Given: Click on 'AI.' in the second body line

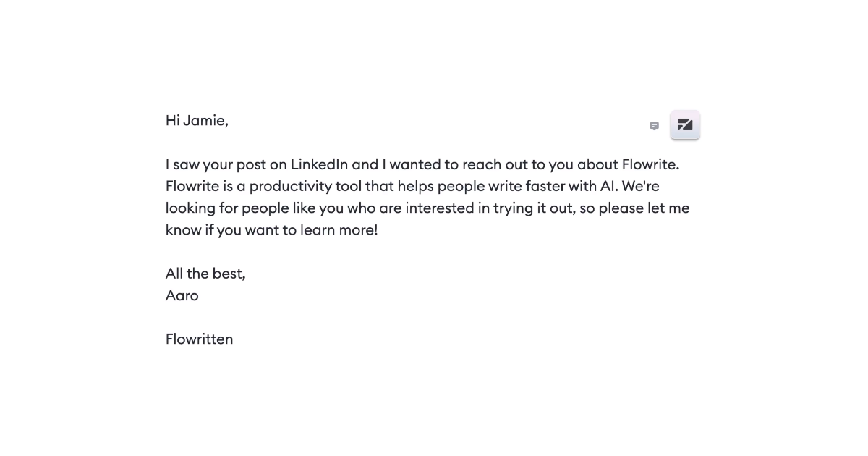Looking at the screenshot, I should pos(608,186).
